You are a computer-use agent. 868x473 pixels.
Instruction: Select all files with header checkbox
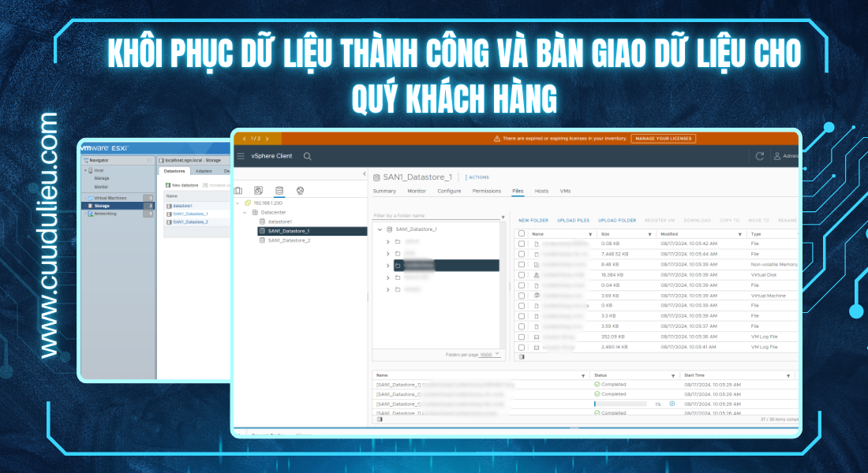click(x=522, y=234)
